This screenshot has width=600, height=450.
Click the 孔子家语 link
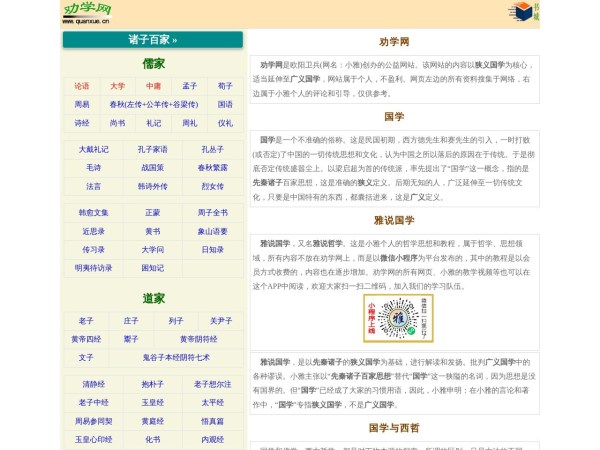[x=153, y=149]
